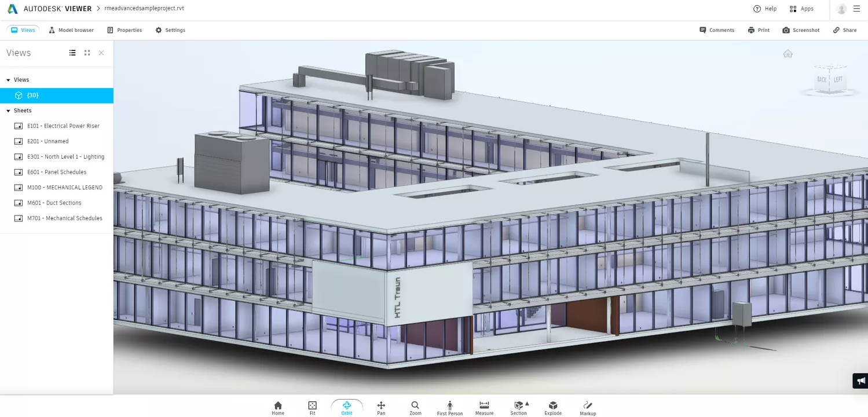Select the Pan tool

(x=381, y=408)
